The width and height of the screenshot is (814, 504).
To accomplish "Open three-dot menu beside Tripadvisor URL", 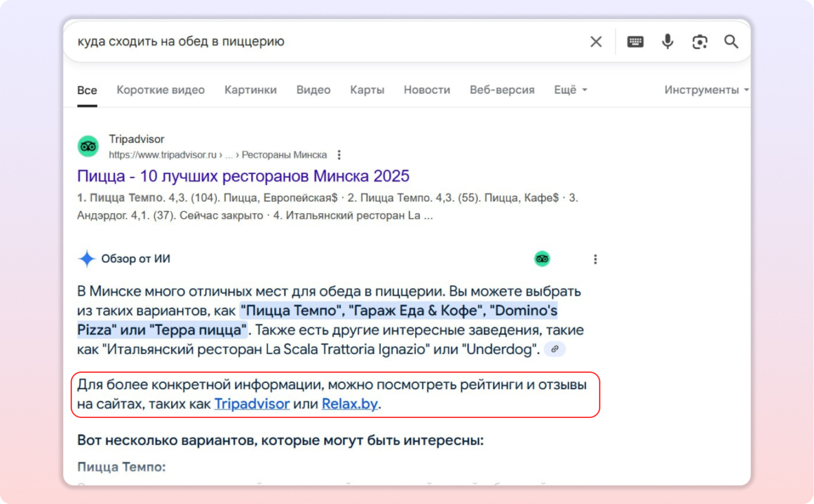I will point(339,155).
